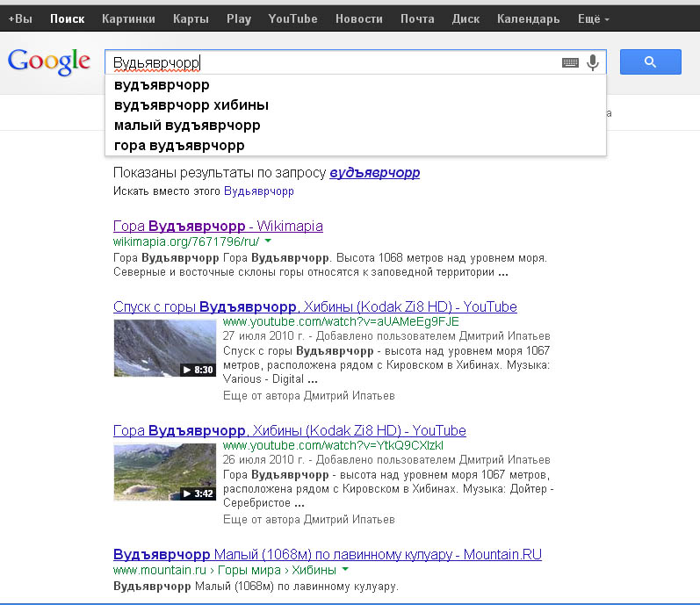Open +Вы in the top bar
The image size is (700, 605).
(20, 18)
